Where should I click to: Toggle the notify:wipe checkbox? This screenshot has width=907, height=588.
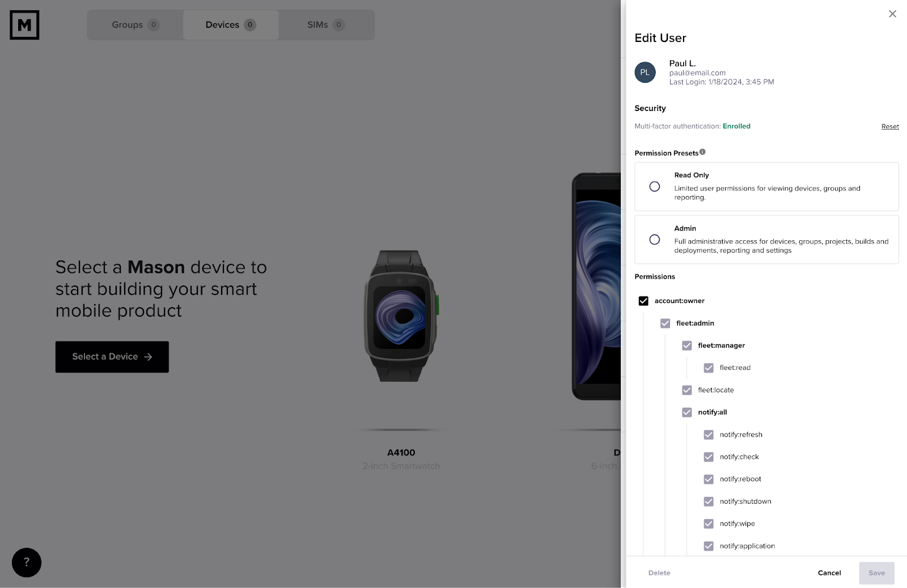[x=709, y=524]
